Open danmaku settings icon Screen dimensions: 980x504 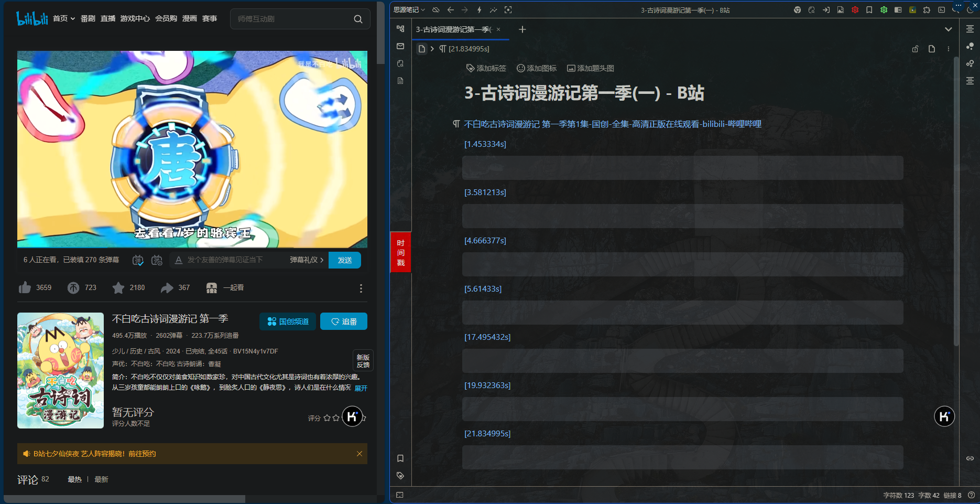(x=157, y=260)
